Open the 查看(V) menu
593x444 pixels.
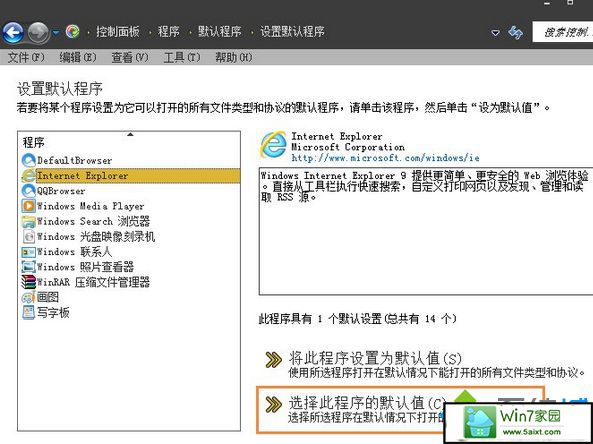(130, 57)
